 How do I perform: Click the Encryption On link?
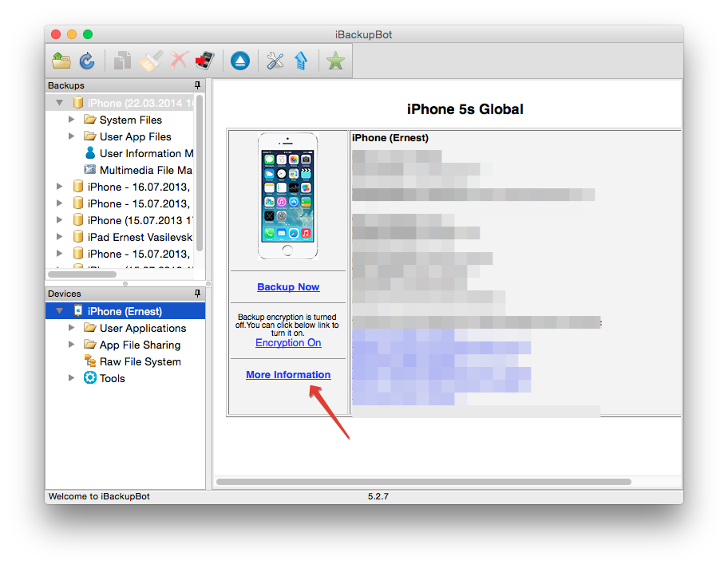(288, 343)
